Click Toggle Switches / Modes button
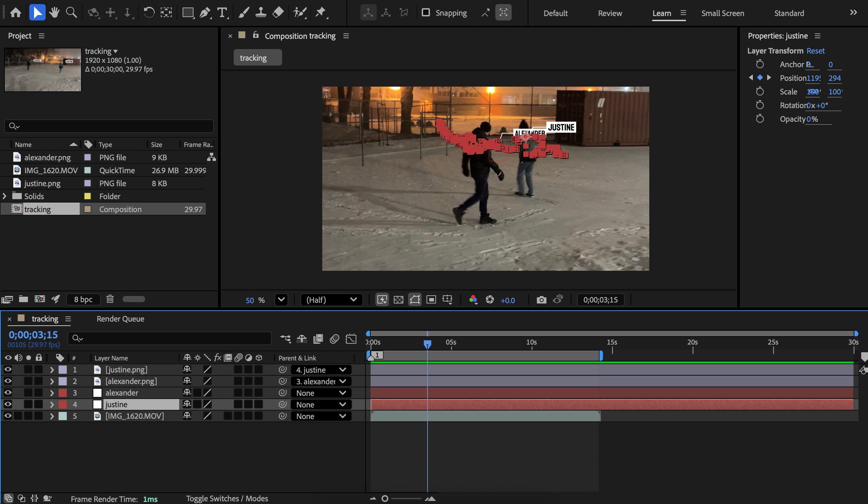This screenshot has width=868, height=504. tap(227, 499)
